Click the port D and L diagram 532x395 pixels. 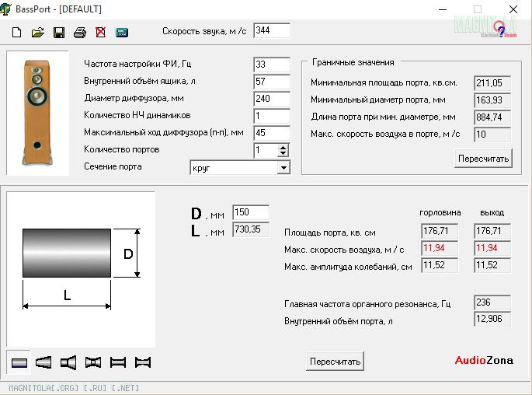(x=81, y=269)
